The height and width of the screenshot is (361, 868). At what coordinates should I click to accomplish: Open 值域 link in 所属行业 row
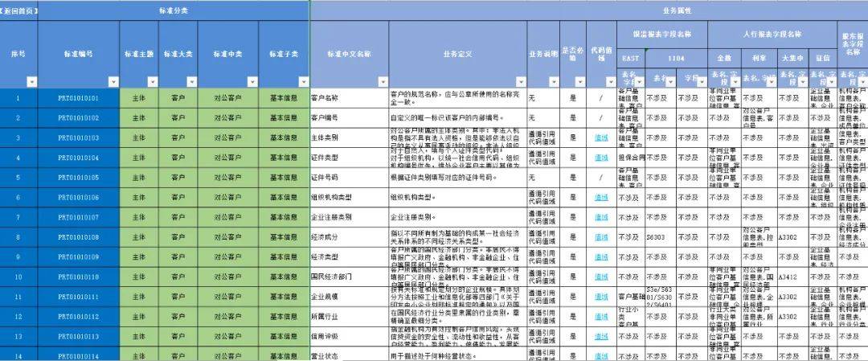(601, 317)
